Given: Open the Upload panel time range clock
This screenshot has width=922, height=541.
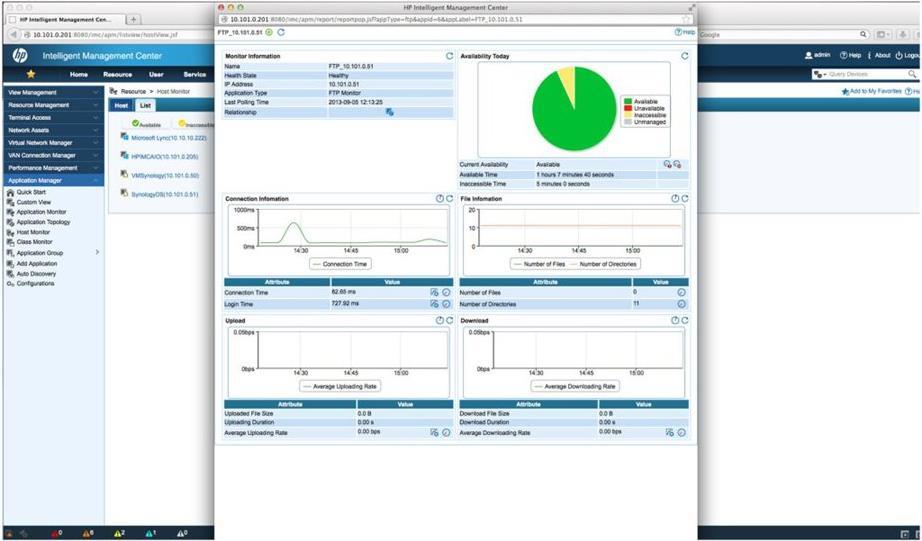Looking at the screenshot, I should pyautogui.click(x=439, y=320).
